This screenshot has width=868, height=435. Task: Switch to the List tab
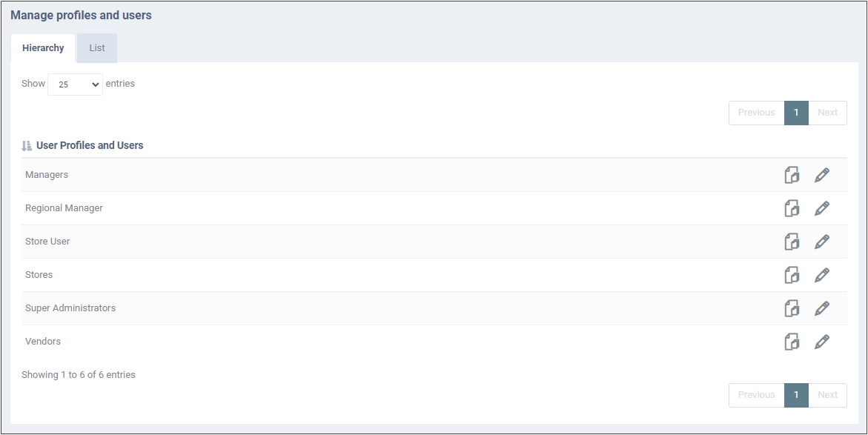coord(97,48)
